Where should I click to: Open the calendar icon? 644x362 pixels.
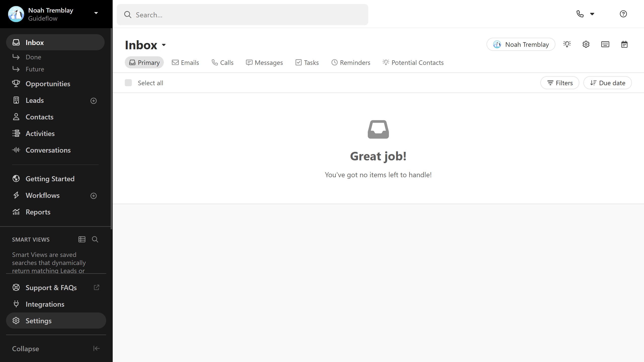(624, 44)
